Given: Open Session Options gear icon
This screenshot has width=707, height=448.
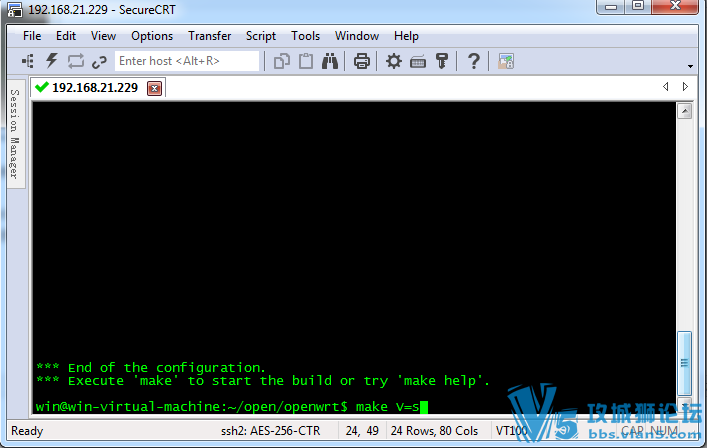Looking at the screenshot, I should pyautogui.click(x=394, y=61).
